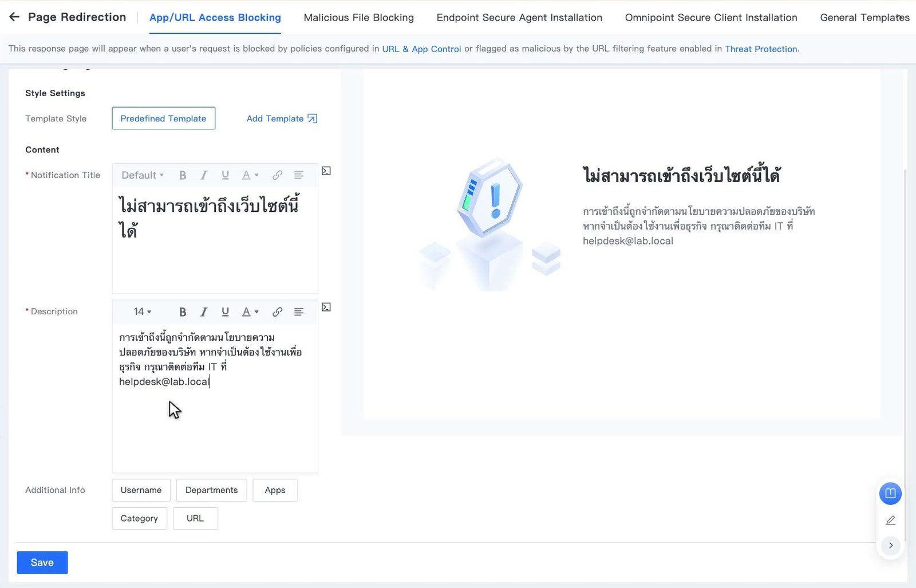Screen dimensions: 916x588
Task: Click into the Notification Title text area
Action: tap(215, 240)
